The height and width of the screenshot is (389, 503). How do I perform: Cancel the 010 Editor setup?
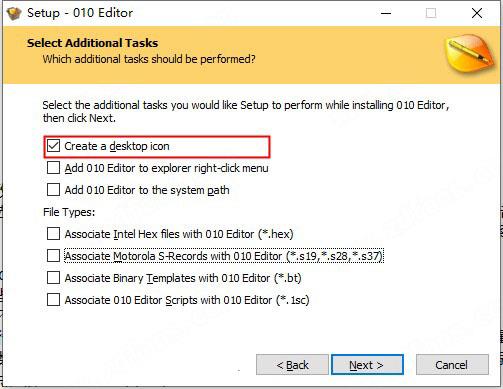coord(452,365)
